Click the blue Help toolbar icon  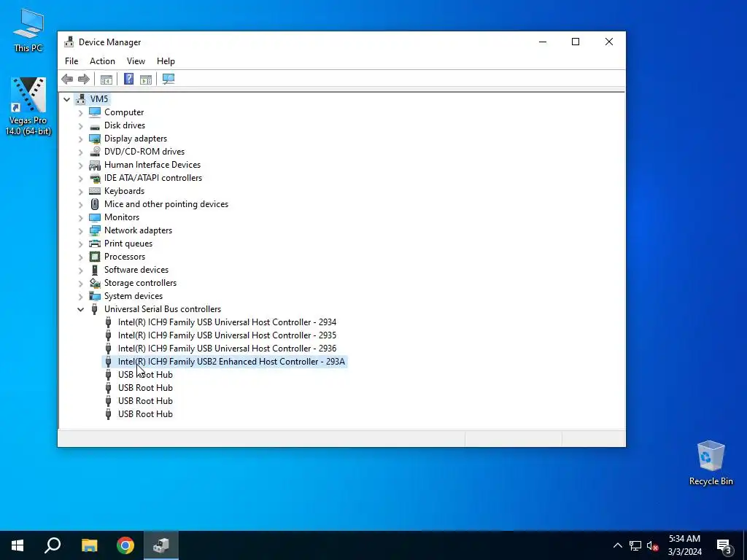pos(128,79)
